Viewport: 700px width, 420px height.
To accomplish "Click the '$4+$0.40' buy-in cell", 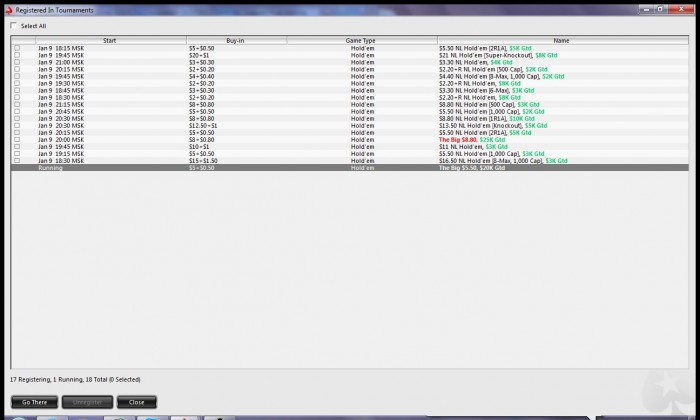I will pyautogui.click(x=201, y=76).
